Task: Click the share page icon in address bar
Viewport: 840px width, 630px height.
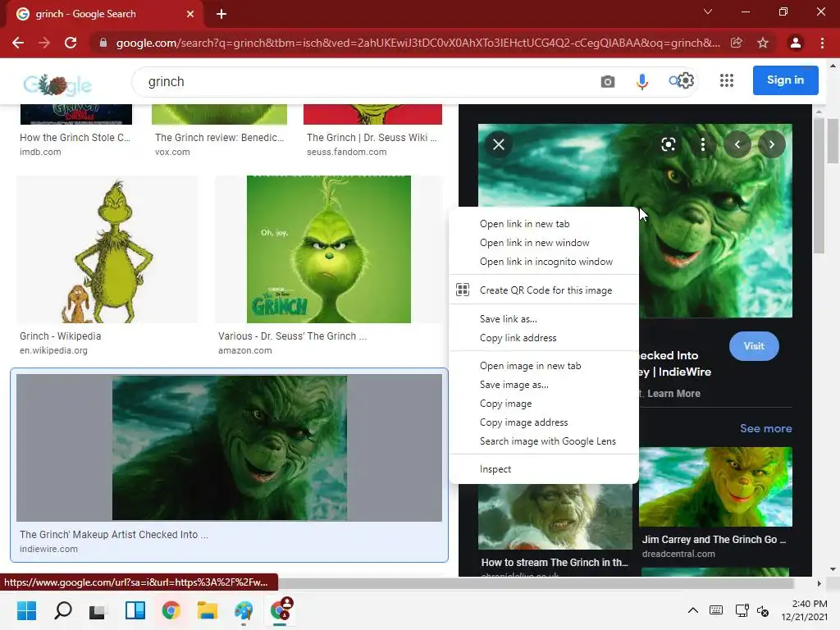Action: [737, 43]
